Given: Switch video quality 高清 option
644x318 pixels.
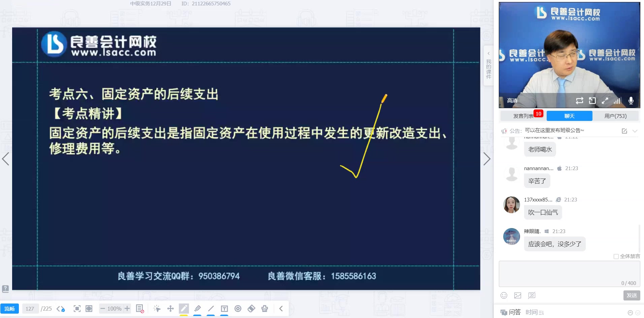Looking at the screenshot, I should [x=512, y=100].
